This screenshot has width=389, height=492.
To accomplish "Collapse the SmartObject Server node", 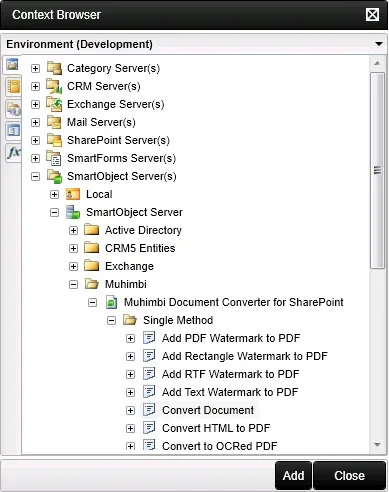I will 54,212.
